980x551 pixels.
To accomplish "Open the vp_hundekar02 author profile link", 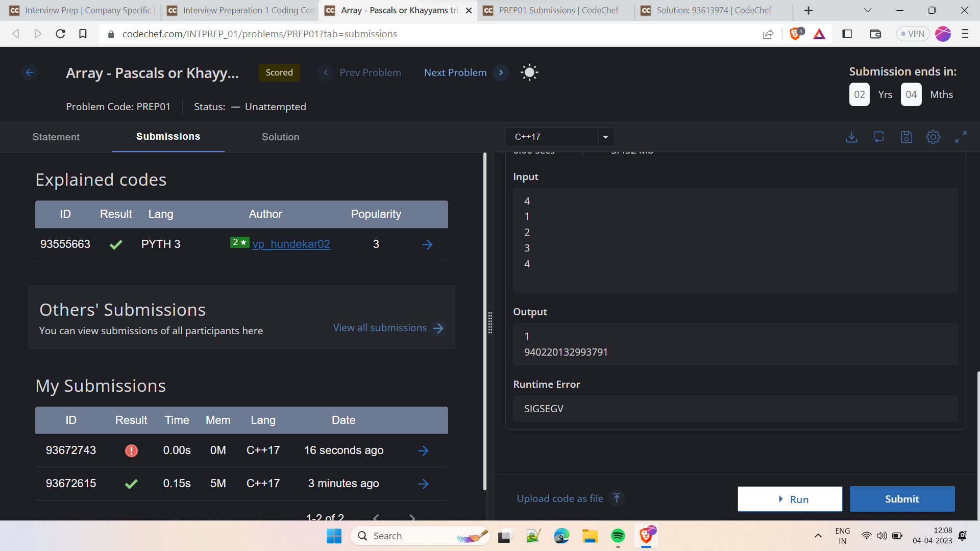I will [x=291, y=244].
